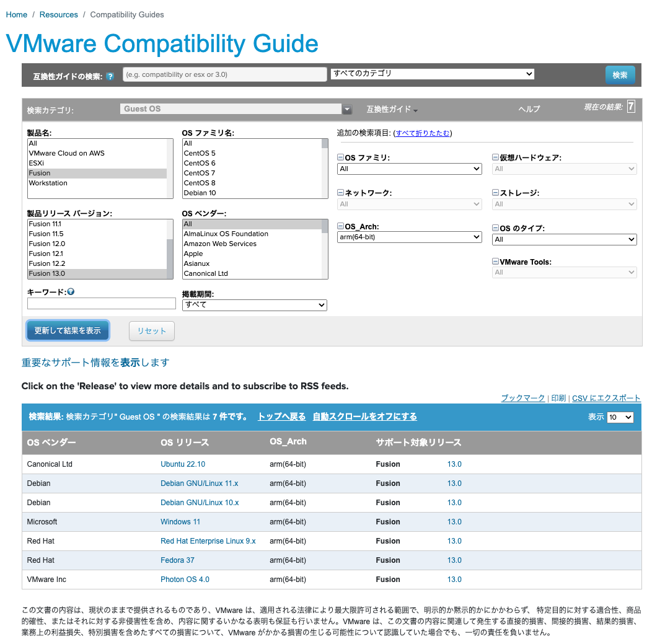
Task: Open Red Hat Enterprise Linux 9.x link
Action: (208, 541)
